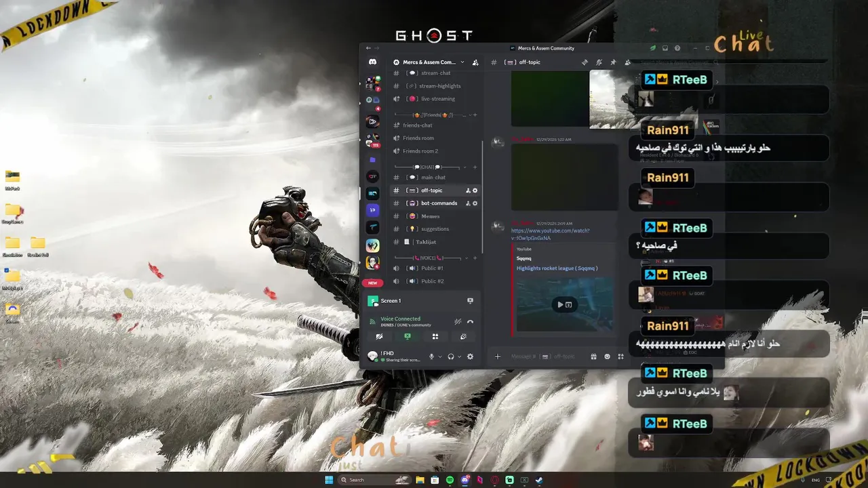
Task: Click the plus attach button in message bar
Action: (497, 357)
